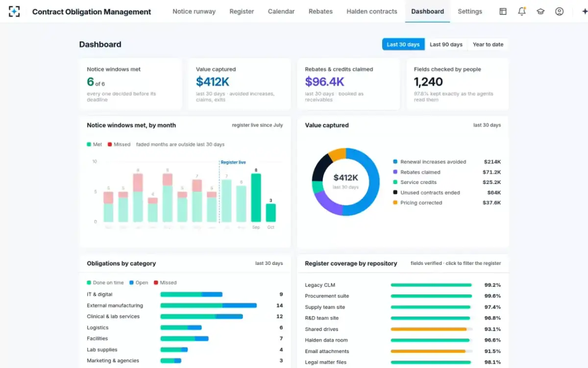Open the layout panel icon
Viewport: 588px width, 368px height.
point(503,11)
